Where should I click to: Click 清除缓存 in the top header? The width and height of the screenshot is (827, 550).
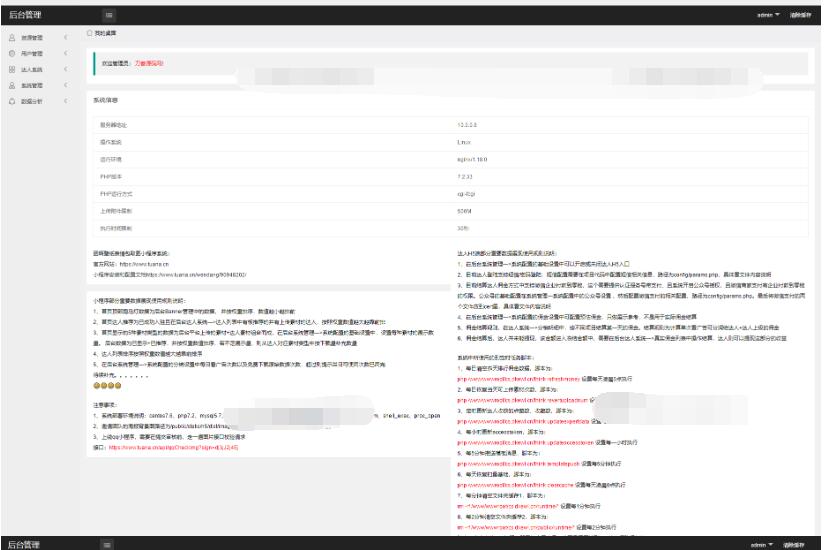click(800, 15)
